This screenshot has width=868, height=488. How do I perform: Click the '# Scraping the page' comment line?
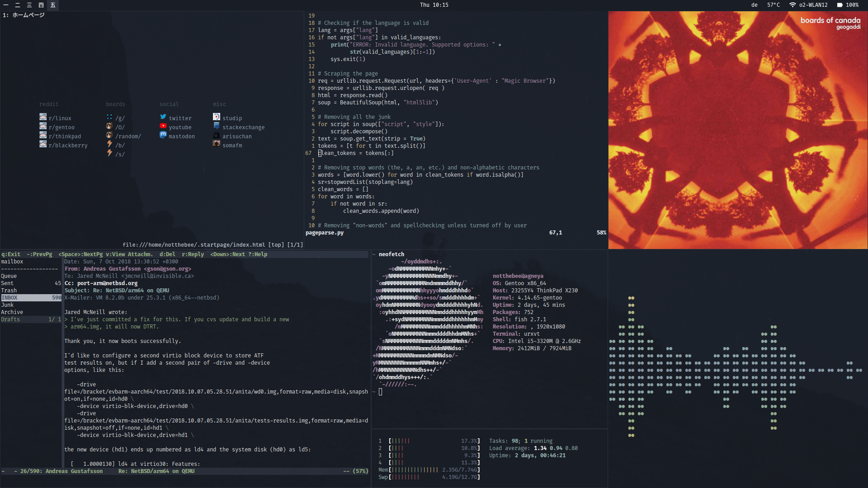[x=348, y=74]
